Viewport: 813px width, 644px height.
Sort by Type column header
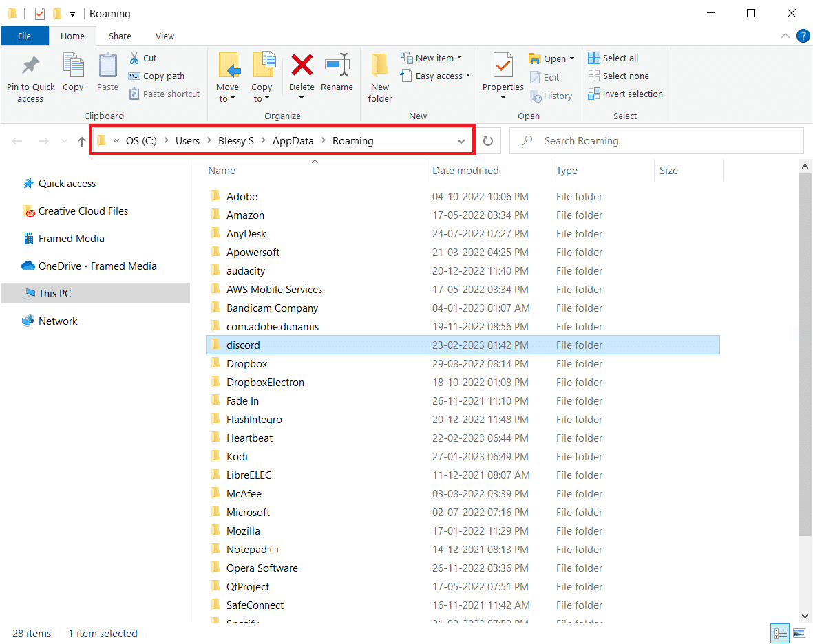(x=567, y=171)
